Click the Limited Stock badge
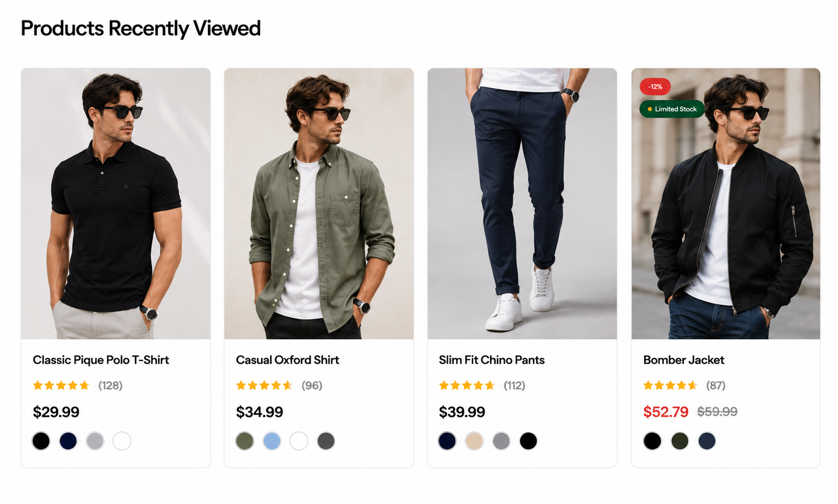This screenshot has height=504, width=838. point(672,109)
